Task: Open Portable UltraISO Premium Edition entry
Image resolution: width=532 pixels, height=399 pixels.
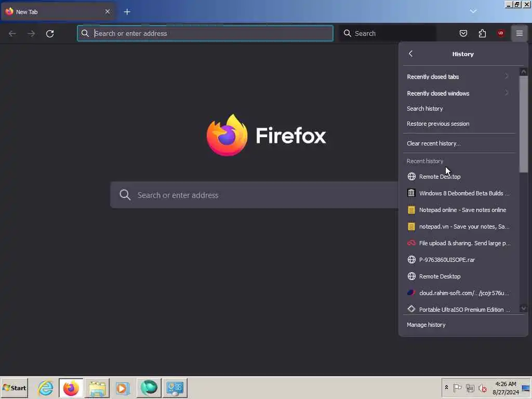Action: point(459,309)
